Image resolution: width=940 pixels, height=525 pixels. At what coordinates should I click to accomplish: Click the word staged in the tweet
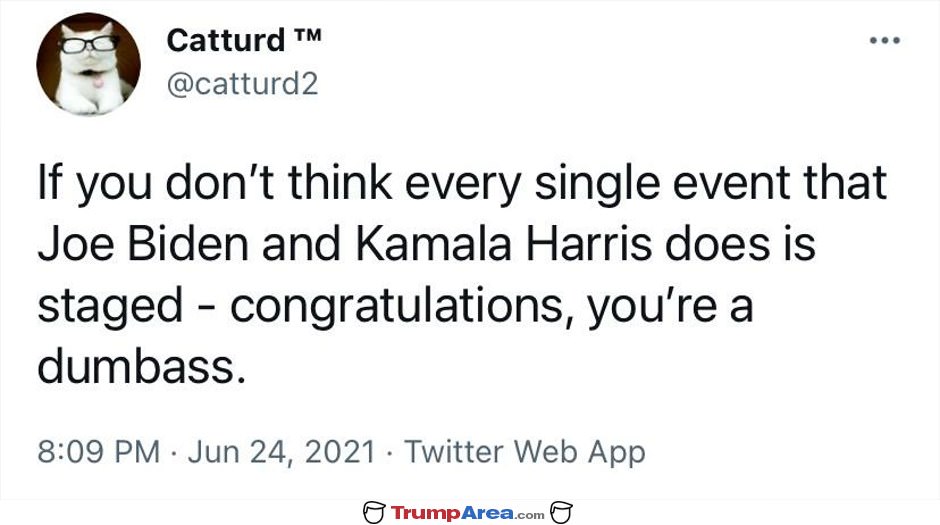point(109,308)
